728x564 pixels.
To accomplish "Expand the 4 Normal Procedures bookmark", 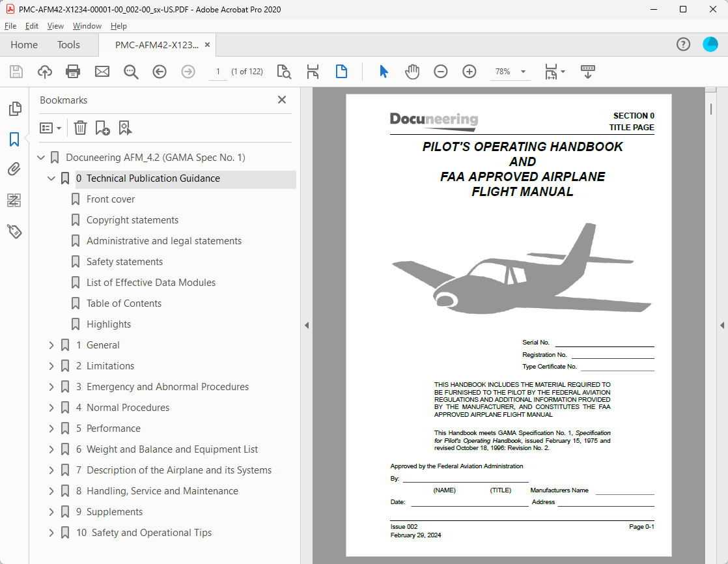I will point(51,408).
